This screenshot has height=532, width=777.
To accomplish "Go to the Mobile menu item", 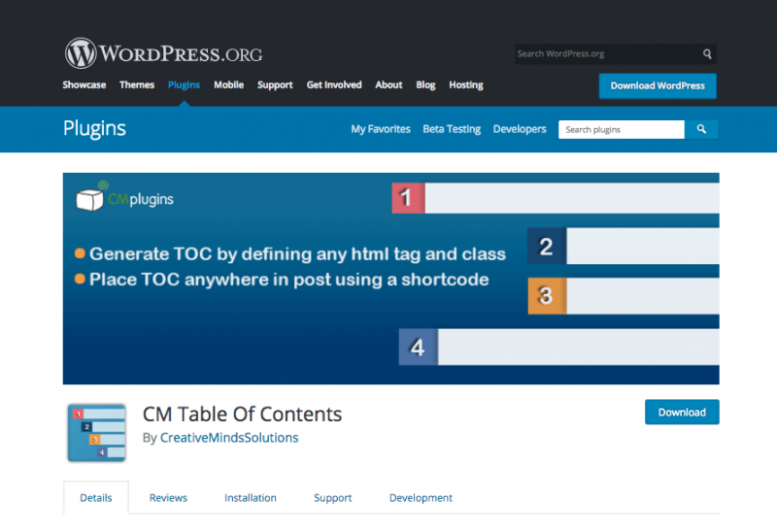I will (228, 84).
